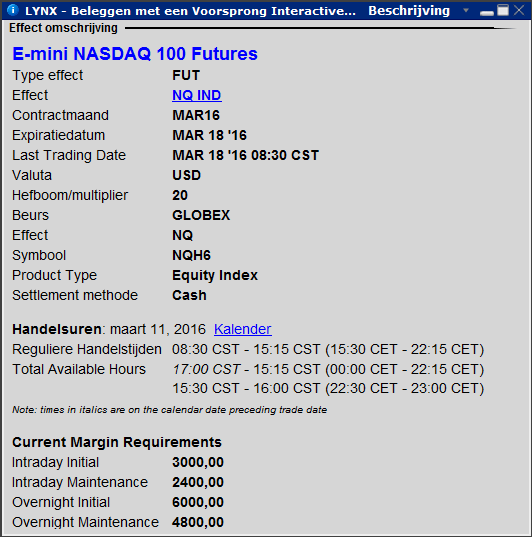Open the Beschrijving dropdown arrow
The width and height of the screenshot is (532, 537).
pyautogui.click(x=466, y=11)
